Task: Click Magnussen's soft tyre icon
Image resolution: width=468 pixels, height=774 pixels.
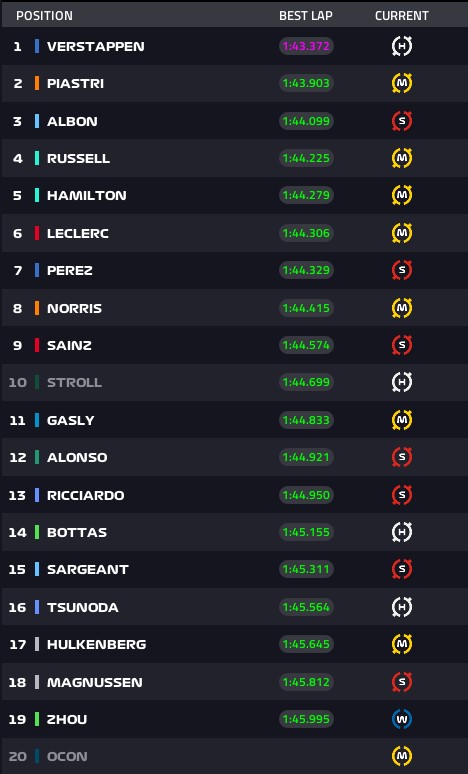Action: tap(402, 682)
